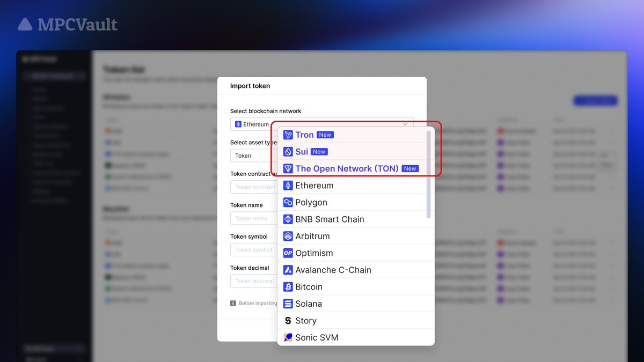
Task: Click the New badge beside TON
Action: click(x=410, y=168)
